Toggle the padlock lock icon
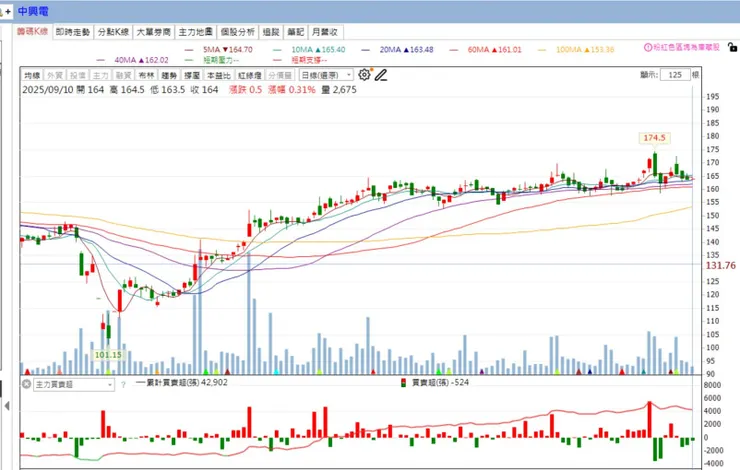The image size is (740, 470). pyautogui.click(x=732, y=47)
